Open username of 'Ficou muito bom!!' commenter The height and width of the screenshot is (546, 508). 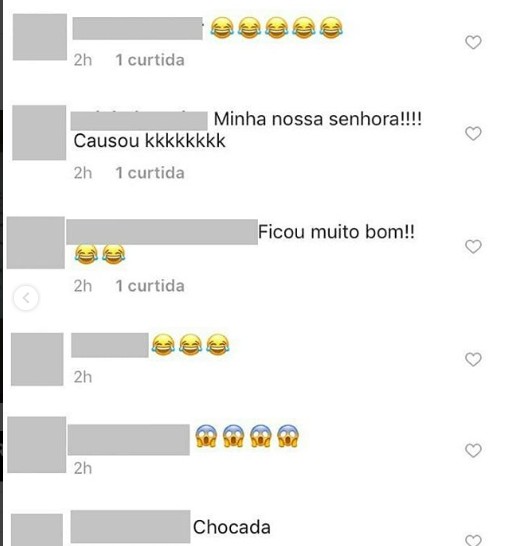162,232
